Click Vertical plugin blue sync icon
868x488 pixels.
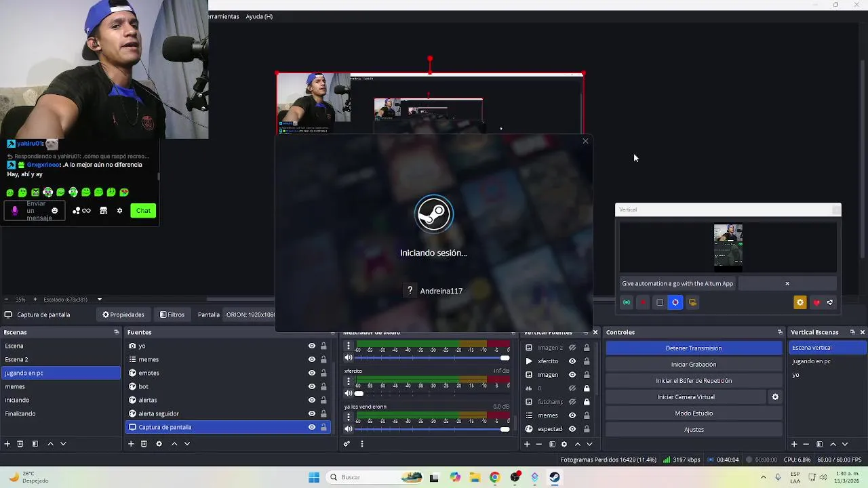click(x=675, y=302)
